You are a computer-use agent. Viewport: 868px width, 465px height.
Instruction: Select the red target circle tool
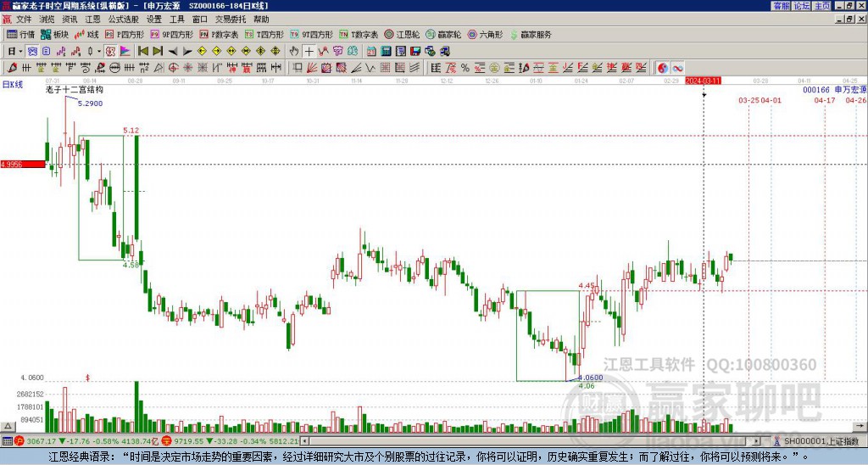[x=173, y=68]
